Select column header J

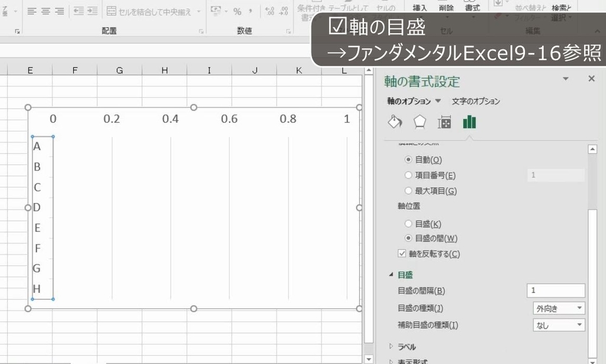pos(254,70)
